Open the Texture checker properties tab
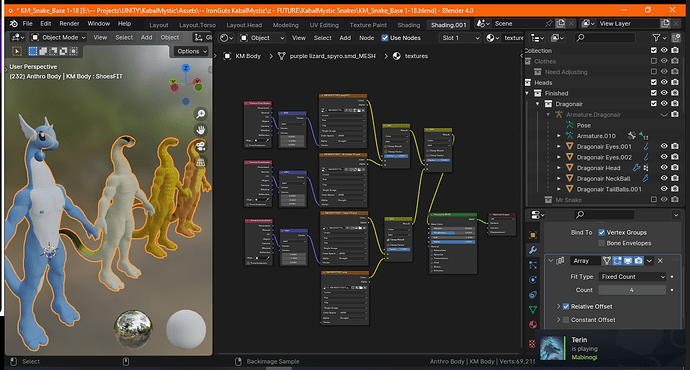The image size is (690, 370). tap(532, 343)
